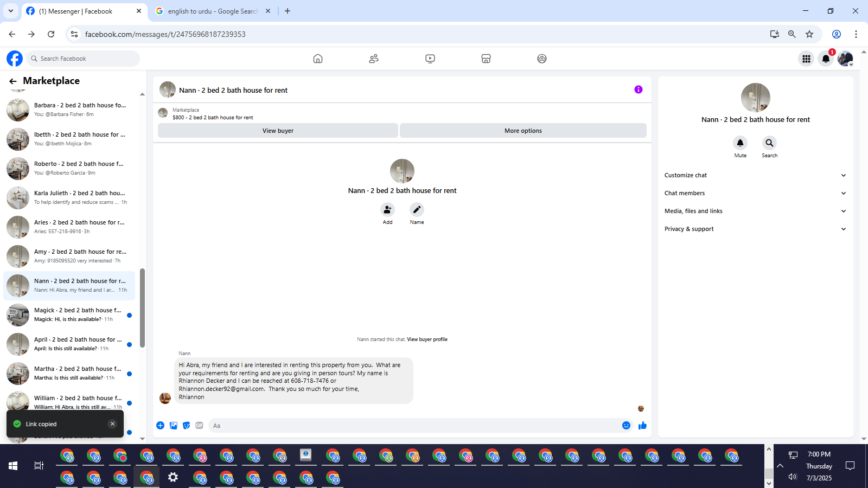Expand Chat members section

point(755,193)
